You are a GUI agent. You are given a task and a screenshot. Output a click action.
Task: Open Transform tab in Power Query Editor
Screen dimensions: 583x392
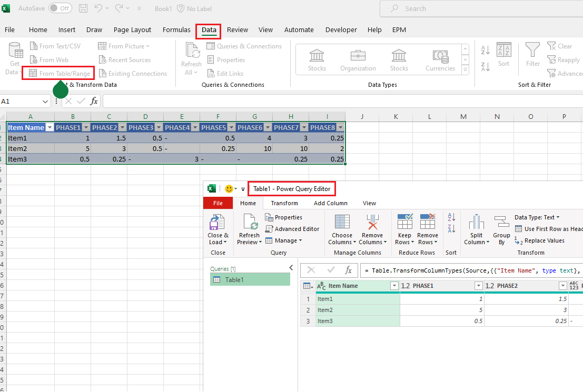(284, 203)
